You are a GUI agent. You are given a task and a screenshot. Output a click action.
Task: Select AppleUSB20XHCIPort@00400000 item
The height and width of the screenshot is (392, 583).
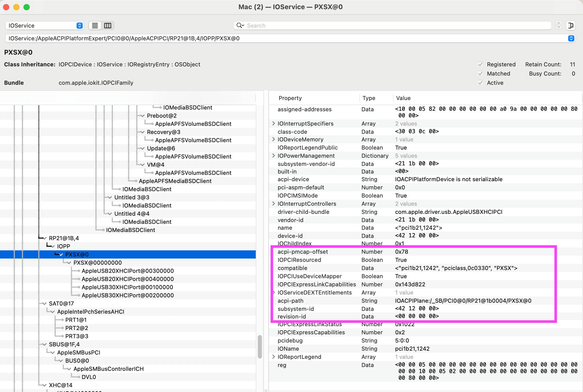pyautogui.click(x=128, y=279)
